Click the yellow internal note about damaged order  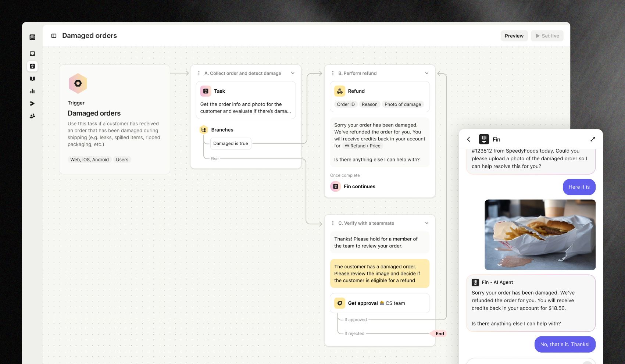tap(379, 274)
